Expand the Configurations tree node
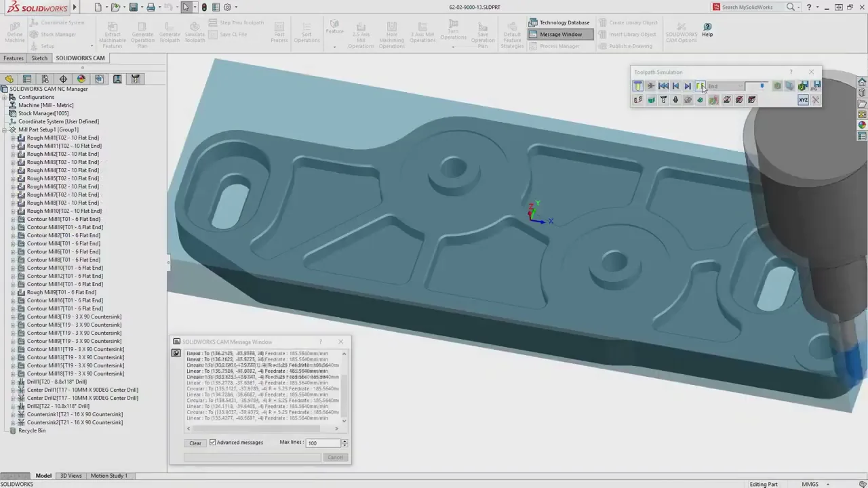The height and width of the screenshot is (488, 868). pyautogui.click(x=4, y=97)
